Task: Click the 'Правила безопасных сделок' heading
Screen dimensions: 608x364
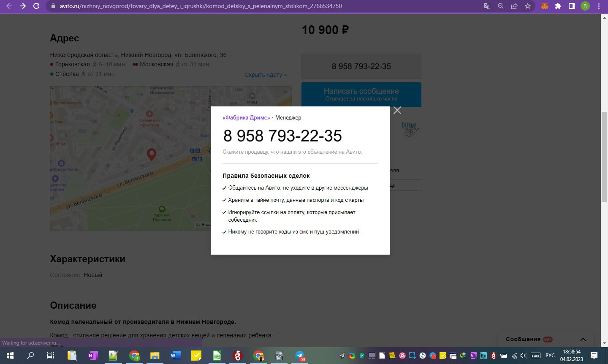Action: 266,176
